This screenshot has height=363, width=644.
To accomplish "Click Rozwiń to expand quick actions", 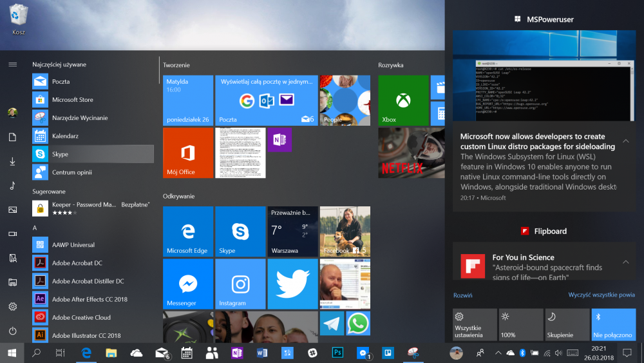I will 462,295.
